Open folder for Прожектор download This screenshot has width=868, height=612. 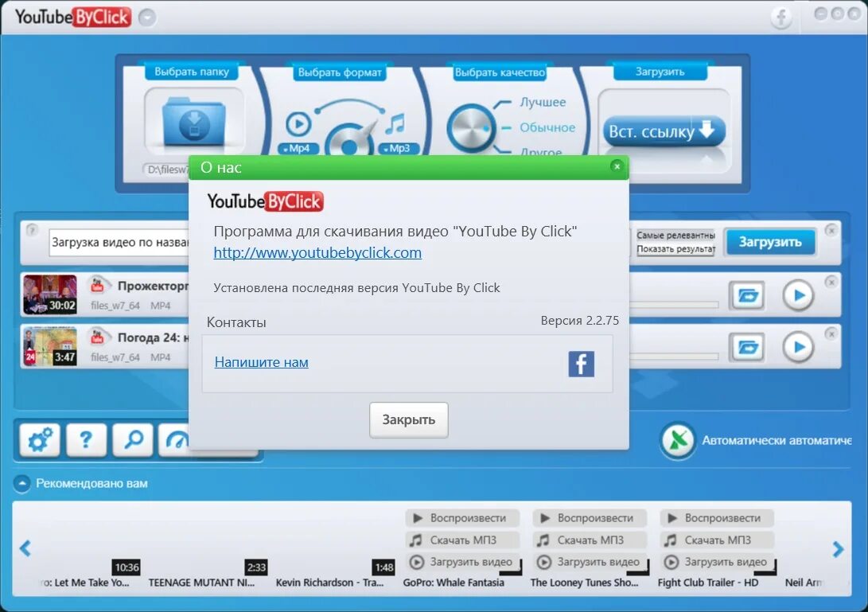click(x=747, y=296)
